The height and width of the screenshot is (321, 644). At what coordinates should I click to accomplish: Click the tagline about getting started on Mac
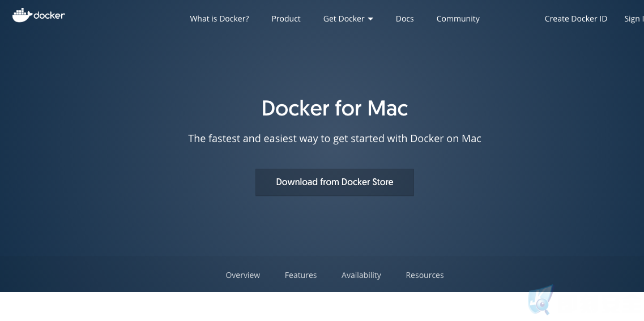tap(335, 139)
